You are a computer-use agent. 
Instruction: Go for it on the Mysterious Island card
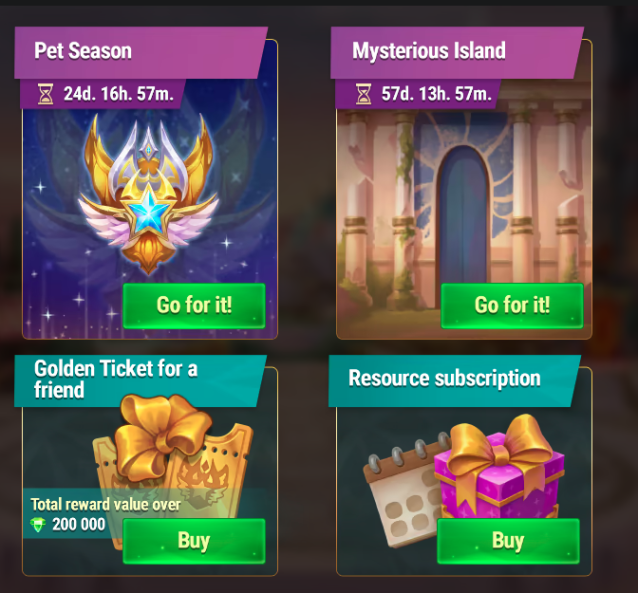tap(512, 306)
